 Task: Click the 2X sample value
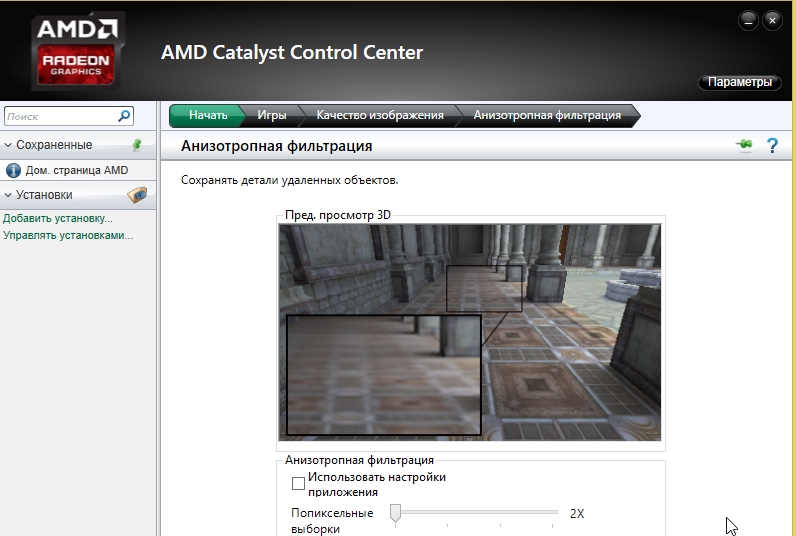coord(577,514)
